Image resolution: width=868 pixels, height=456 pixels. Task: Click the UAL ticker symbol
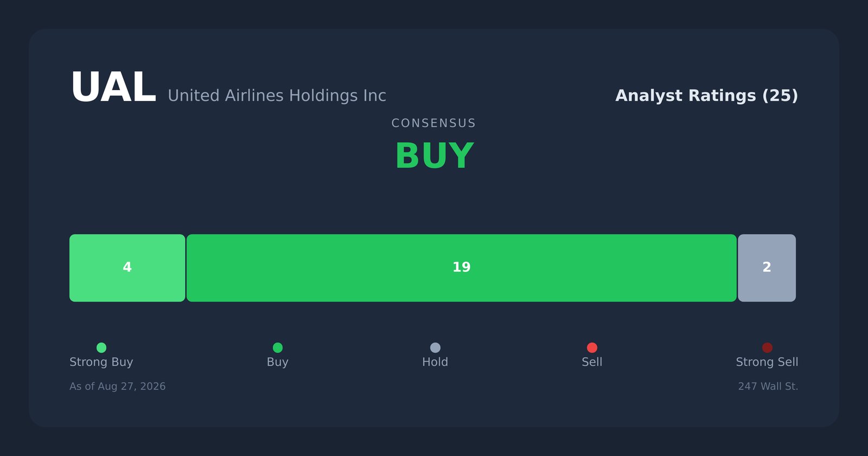(113, 88)
